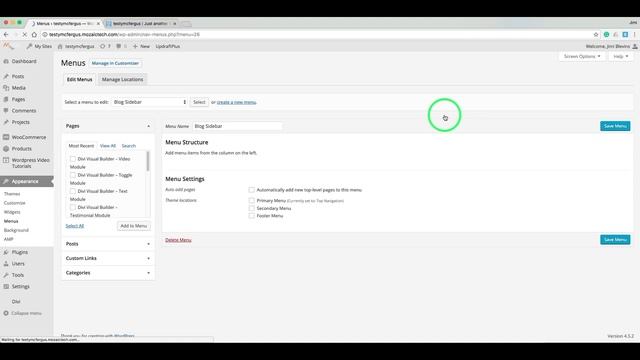
Task: Click the Media icon in sidebar
Action: [6, 88]
